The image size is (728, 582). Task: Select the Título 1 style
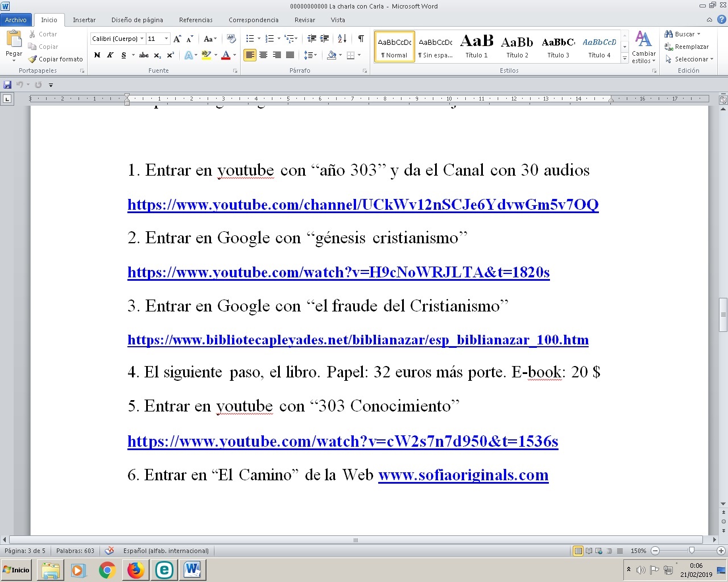[x=477, y=47]
